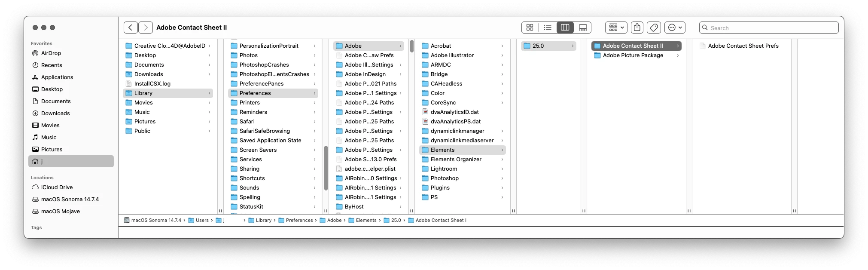Select Photoshop folder in Adobe column
This screenshot has height=270, width=868.
point(463,178)
